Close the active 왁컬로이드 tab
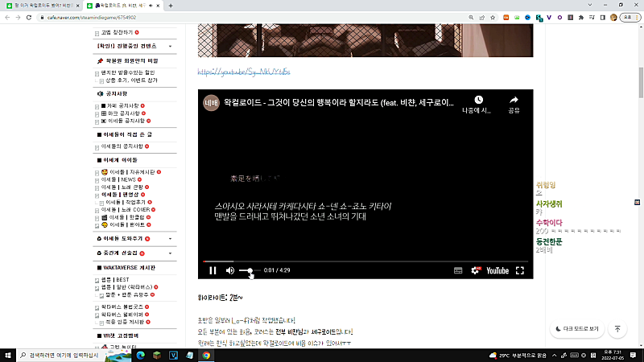The width and height of the screenshot is (644, 362). pyautogui.click(x=158, y=6)
